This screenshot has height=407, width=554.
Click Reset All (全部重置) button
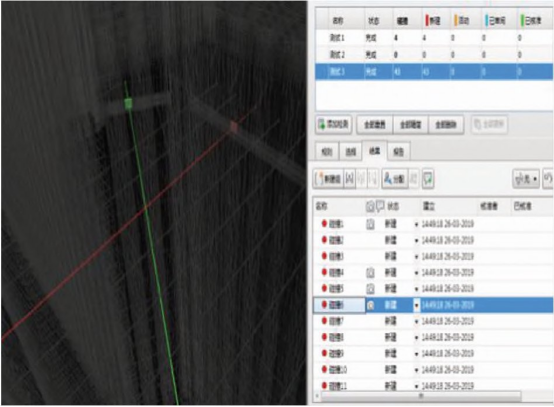pyautogui.click(x=375, y=124)
